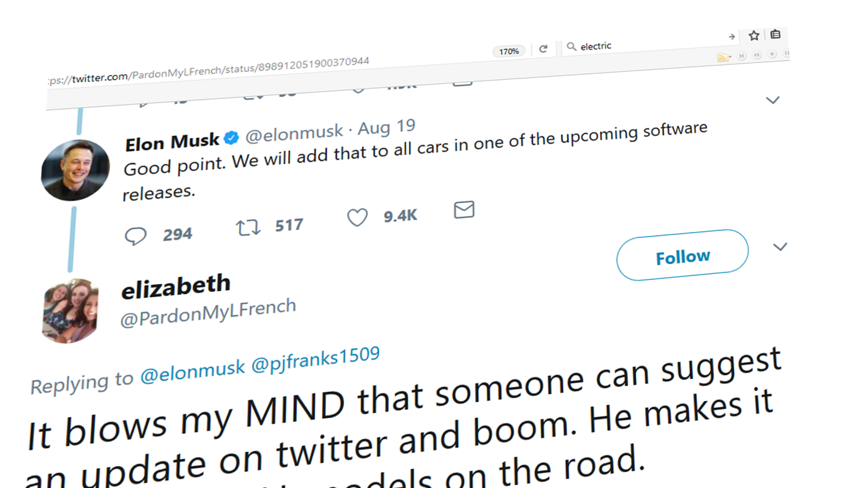Image resolution: width=868 pixels, height=488 pixels.
Task: Click the search go arrow
Action: 732,37
